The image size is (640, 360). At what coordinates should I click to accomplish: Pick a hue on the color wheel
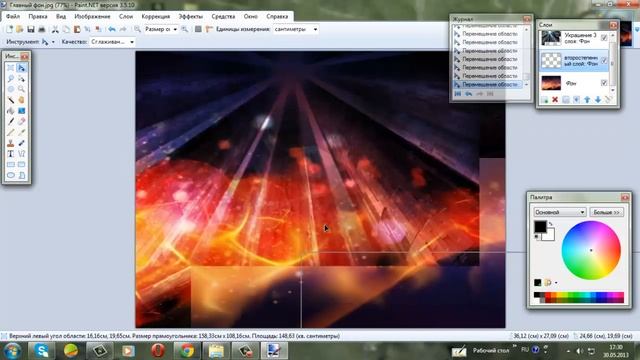591,250
